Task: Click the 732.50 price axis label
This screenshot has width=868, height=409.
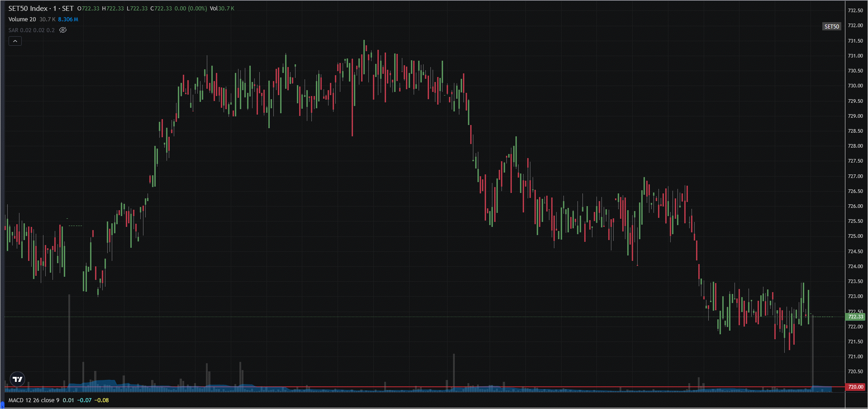Action: click(855, 10)
